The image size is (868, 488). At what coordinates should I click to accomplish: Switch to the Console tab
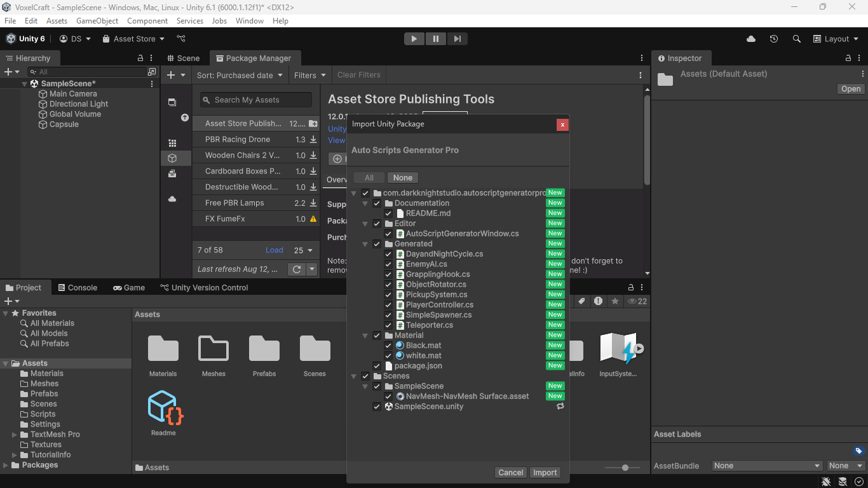(x=78, y=288)
